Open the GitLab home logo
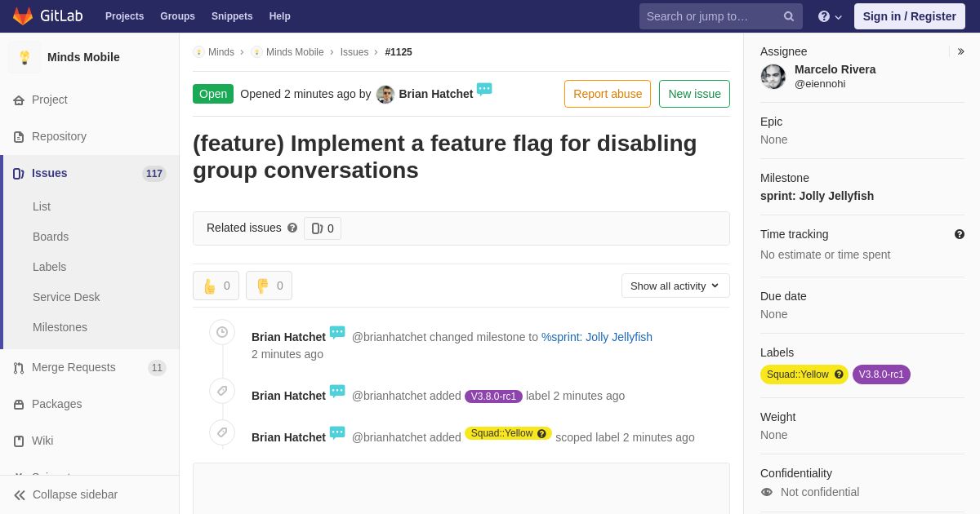980x514 pixels. (46, 16)
